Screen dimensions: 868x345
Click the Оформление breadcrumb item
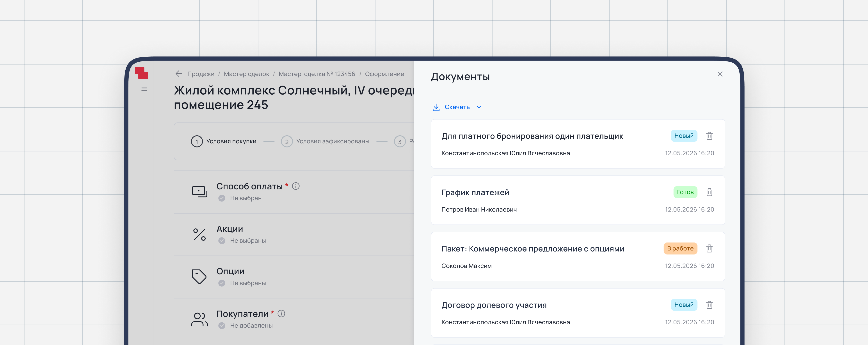384,74
